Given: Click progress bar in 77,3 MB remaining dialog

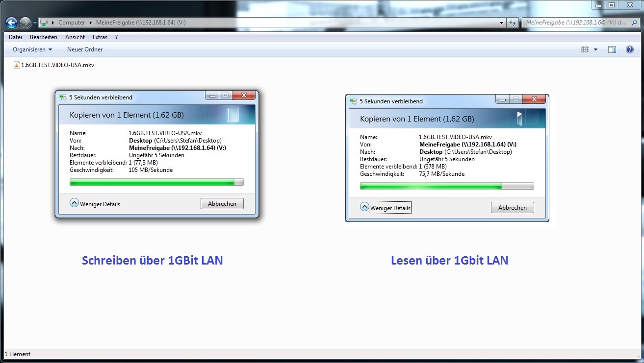Looking at the screenshot, I should point(156,182).
